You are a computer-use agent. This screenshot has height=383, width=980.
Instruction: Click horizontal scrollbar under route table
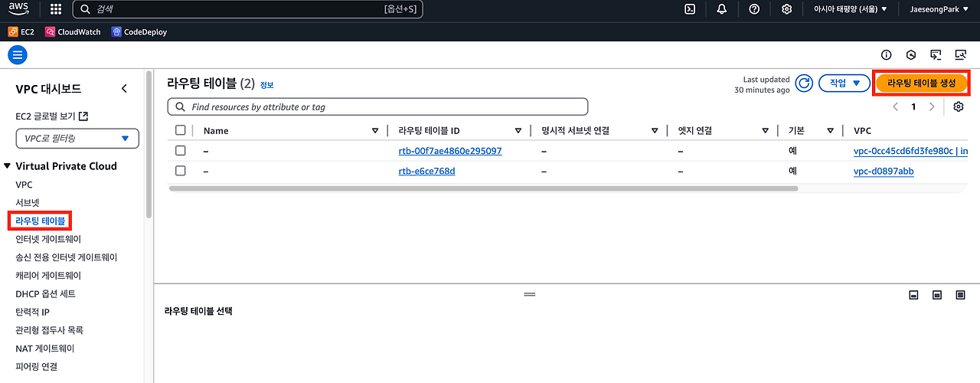[x=483, y=188]
